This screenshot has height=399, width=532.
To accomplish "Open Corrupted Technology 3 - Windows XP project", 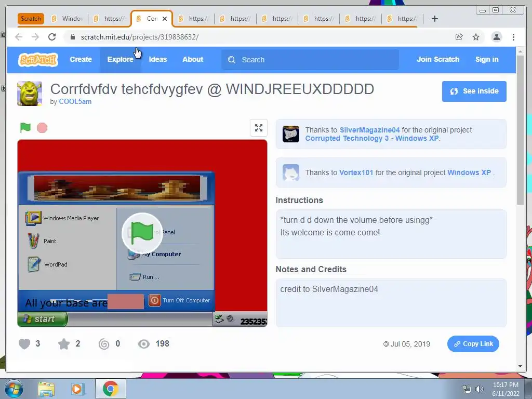I will (x=372, y=138).
